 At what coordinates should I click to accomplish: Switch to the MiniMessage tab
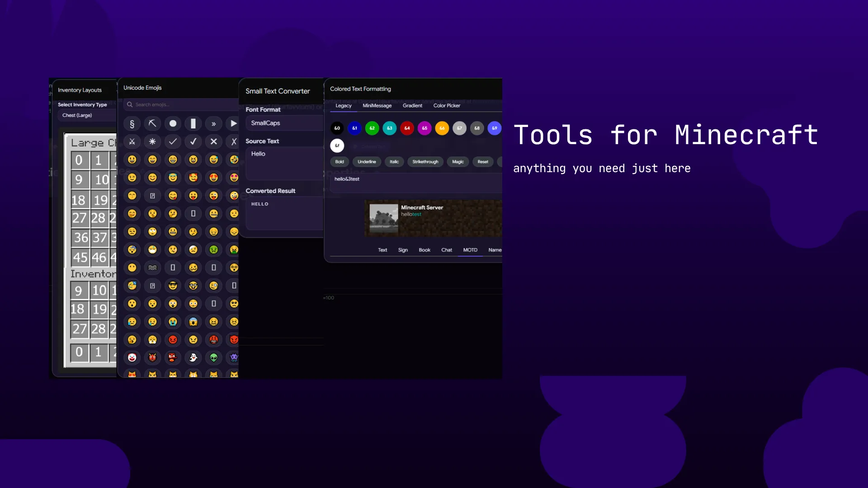[x=377, y=106]
